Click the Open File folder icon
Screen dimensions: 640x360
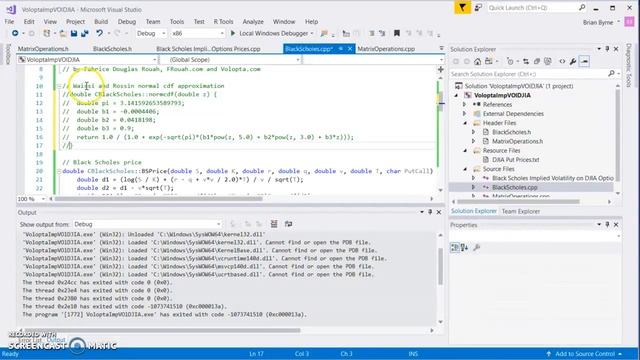pyautogui.click(x=63, y=33)
